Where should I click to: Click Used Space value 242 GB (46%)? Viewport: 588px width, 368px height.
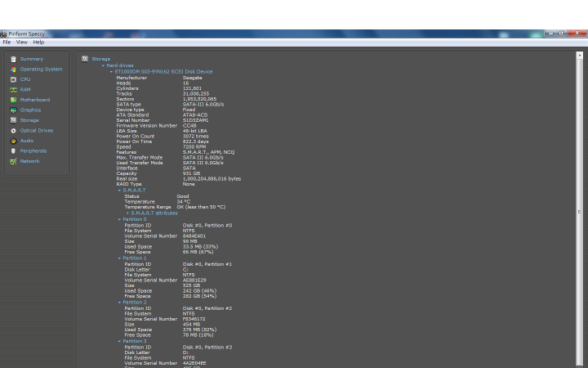[199, 290]
